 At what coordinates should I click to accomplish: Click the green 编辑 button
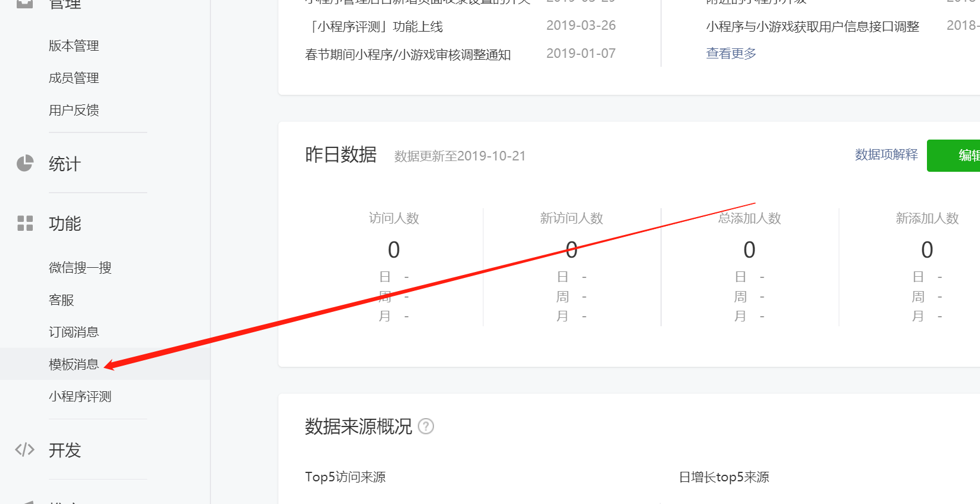coord(953,156)
